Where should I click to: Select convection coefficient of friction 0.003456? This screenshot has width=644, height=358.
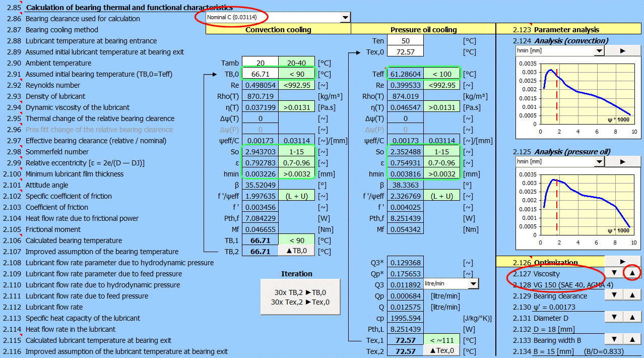click(260, 207)
